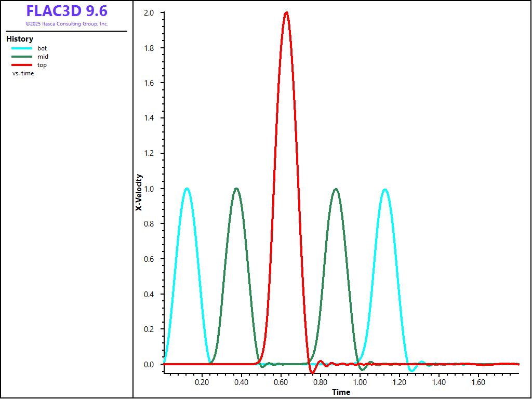
Task: Select the 'mid' legend label
Action: pyautogui.click(x=43, y=57)
